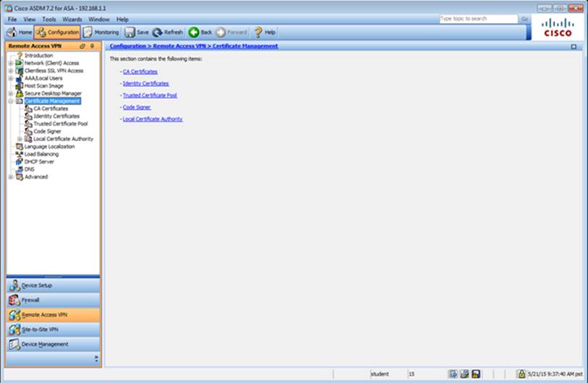Click the floppy disk icon in the status bar
Image resolution: width=588 pixels, height=383 pixels.
[x=476, y=374]
